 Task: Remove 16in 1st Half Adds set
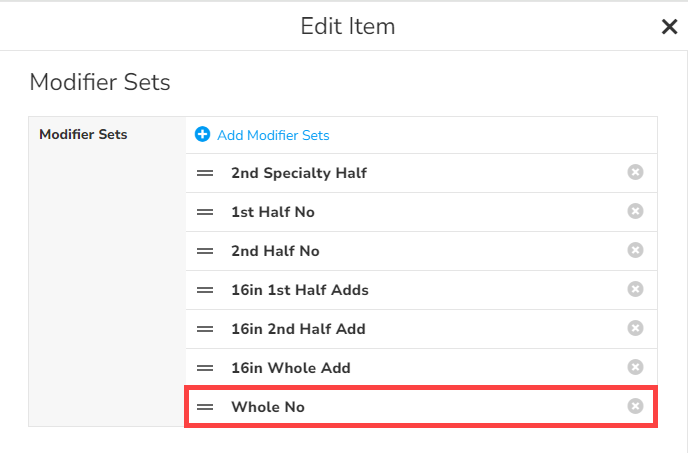(635, 289)
